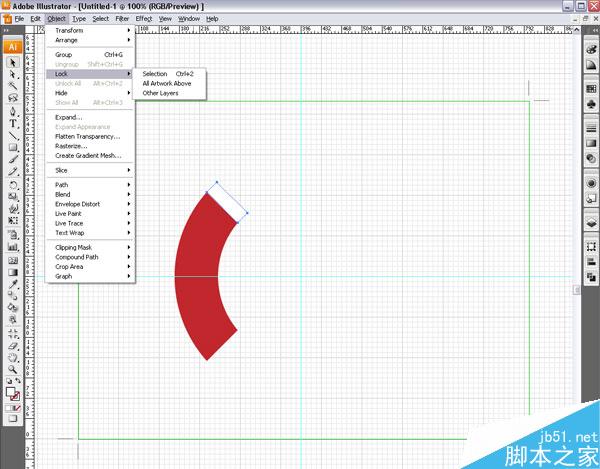
Task: Select the Pen tool
Action: [x=13, y=111]
